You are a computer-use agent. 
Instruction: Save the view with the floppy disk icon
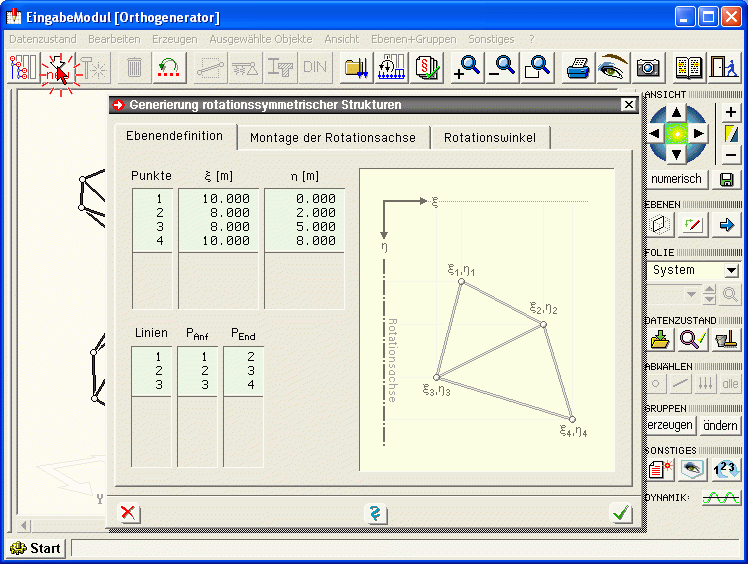click(726, 179)
